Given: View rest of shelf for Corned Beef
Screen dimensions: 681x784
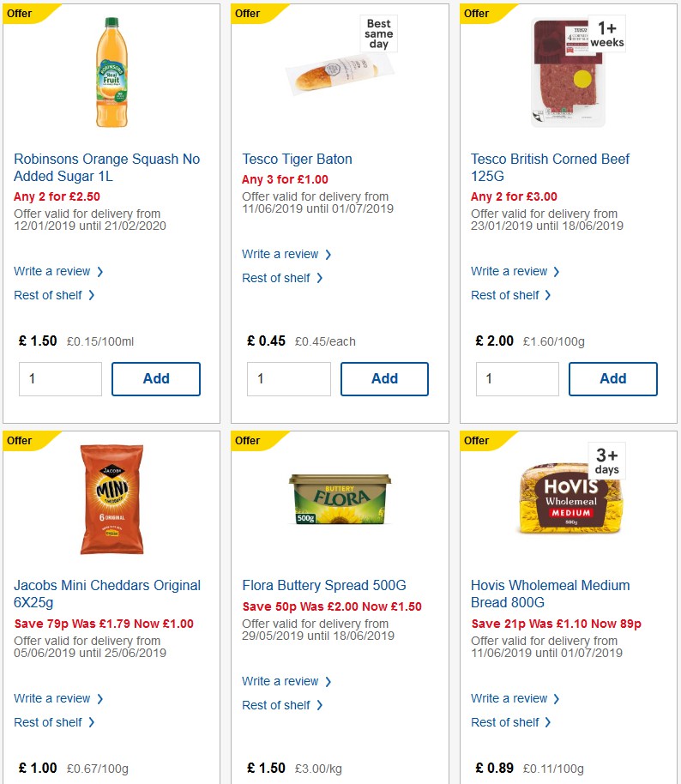Looking at the screenshot, I should [x=506, y=295].
